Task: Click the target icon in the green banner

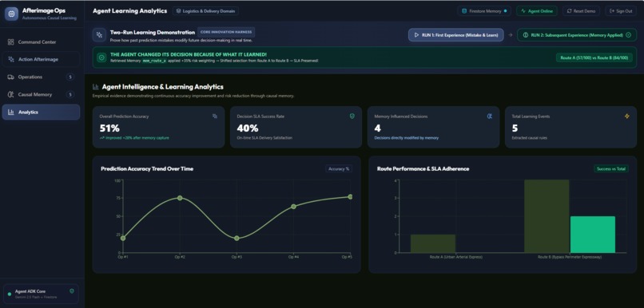Action: click(x=101, y=57)
